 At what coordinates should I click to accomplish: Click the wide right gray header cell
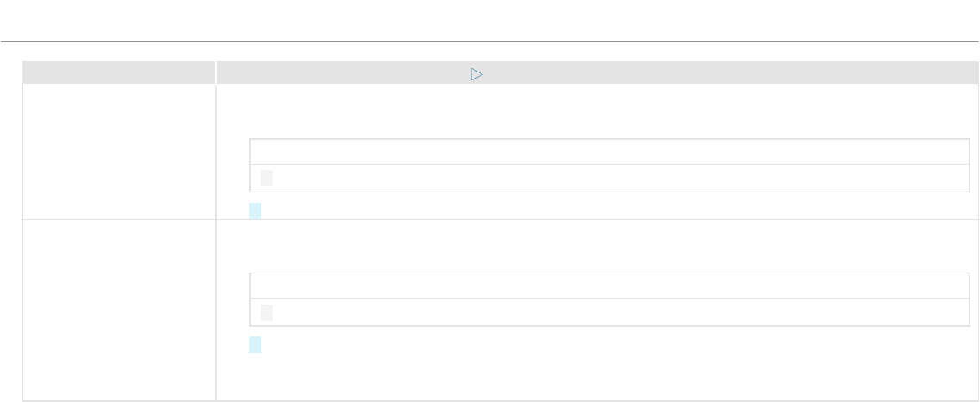(x=596, y=72)
